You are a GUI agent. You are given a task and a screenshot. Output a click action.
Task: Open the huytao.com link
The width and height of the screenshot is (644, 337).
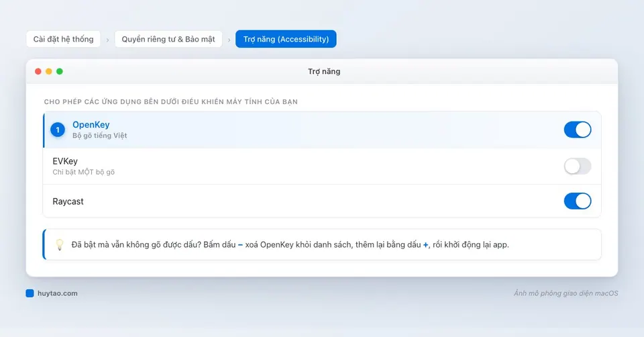pyautogui.click(x=58, y=293)
